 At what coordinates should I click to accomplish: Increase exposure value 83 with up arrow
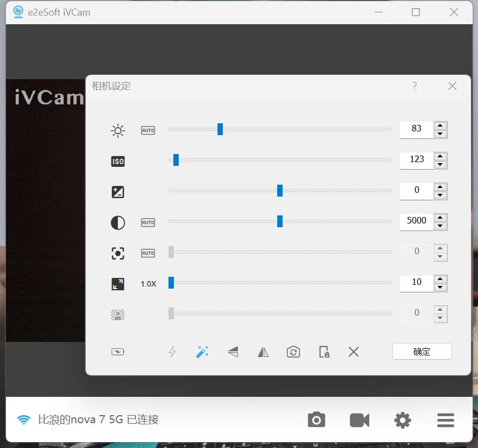(x=440, y=125)
